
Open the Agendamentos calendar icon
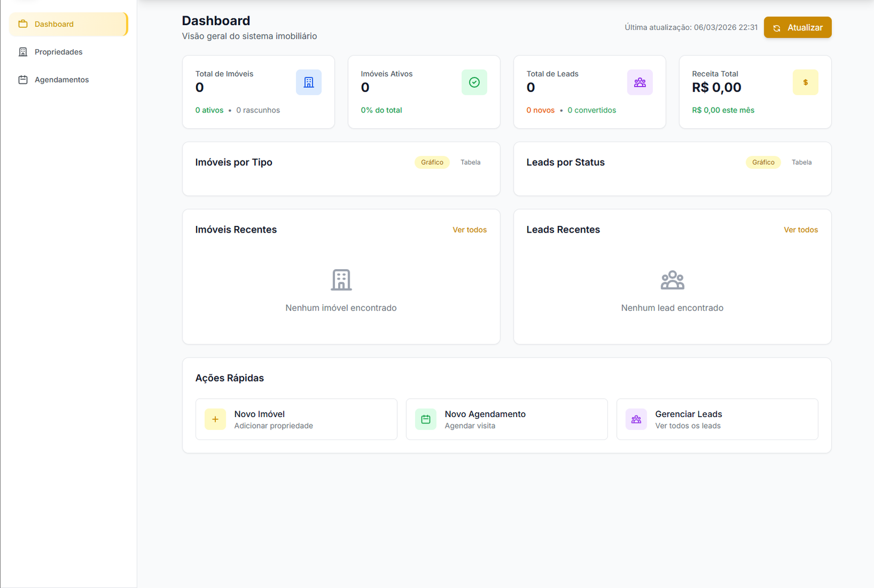pos(22,79)
